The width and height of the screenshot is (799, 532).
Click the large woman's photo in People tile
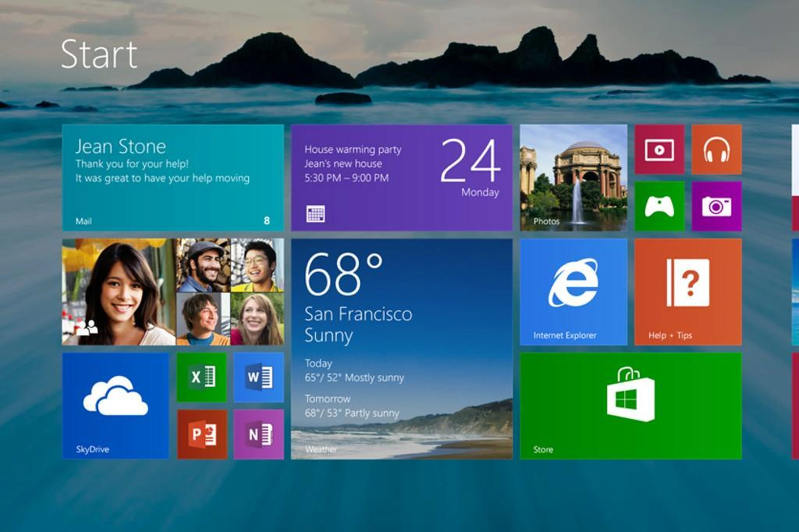coord(119,292)
